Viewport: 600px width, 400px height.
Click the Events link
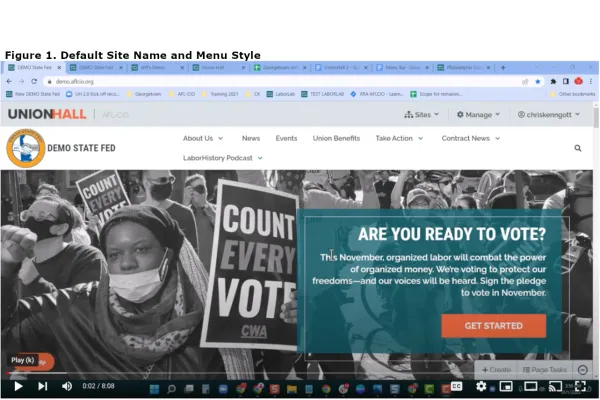[286, 138]
